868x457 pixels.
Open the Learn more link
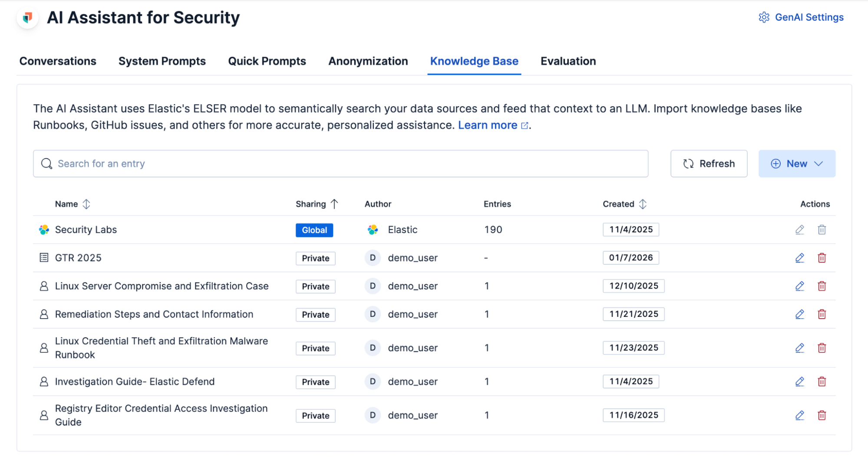pos(493,125)
